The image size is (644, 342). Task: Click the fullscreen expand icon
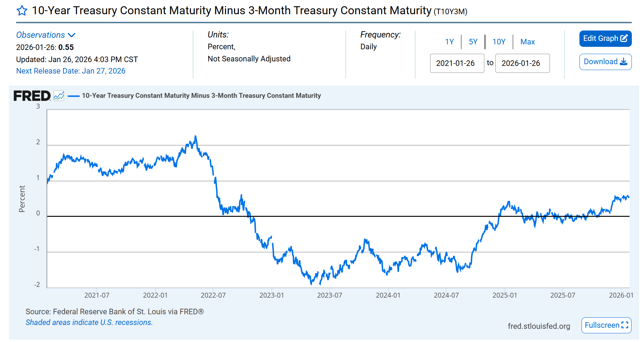pyautogui.click(x=626, y=325)
